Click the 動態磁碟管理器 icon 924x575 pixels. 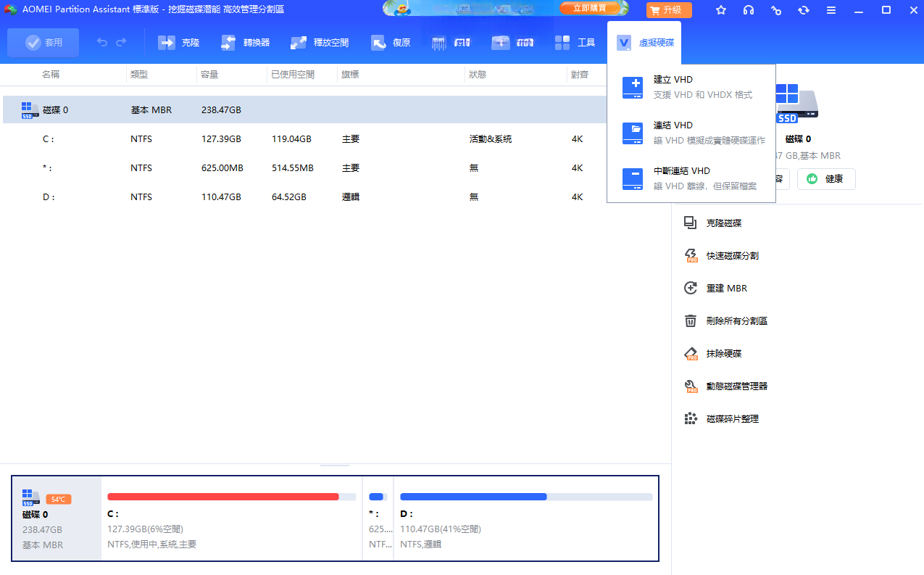coord(691,386)
